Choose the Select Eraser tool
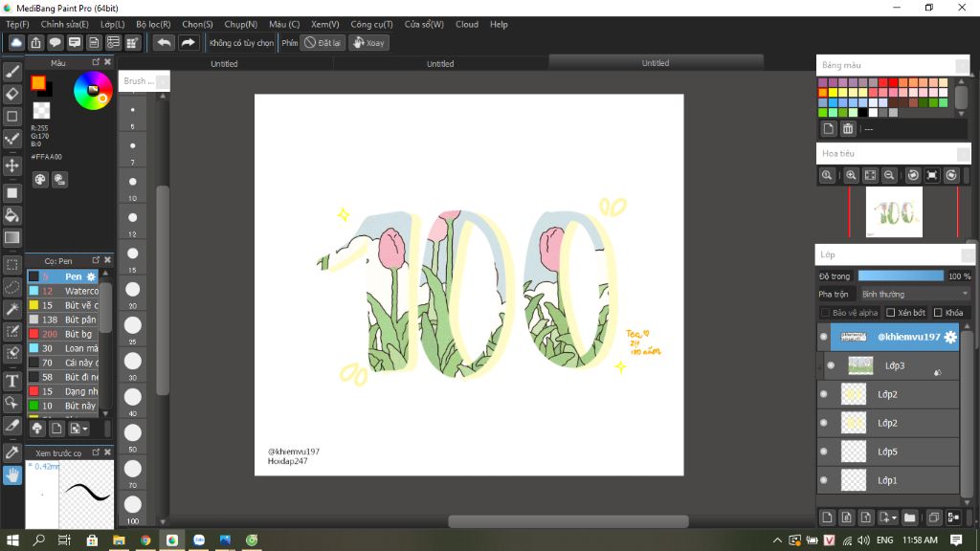This screenshot has height=551, width=980. [x=11, y=353]
